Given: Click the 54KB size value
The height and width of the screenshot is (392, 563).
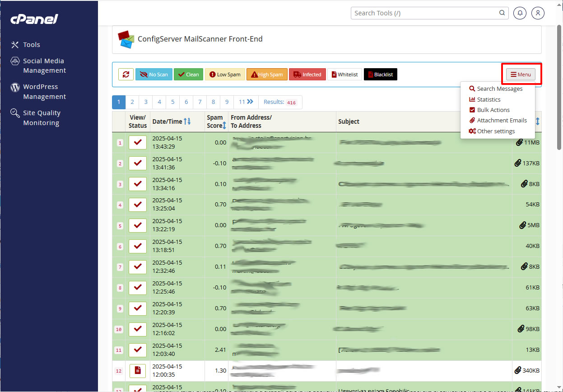Looking at the screenshot, I should [532, 205].
